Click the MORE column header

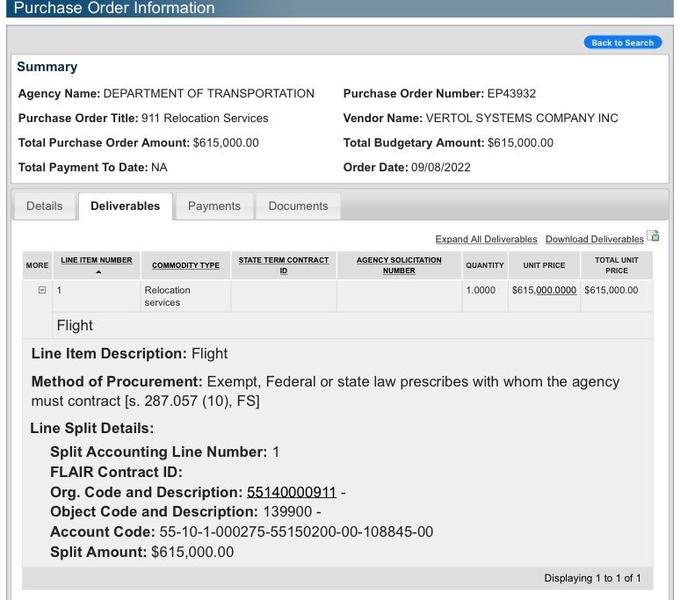coord(37,265)
